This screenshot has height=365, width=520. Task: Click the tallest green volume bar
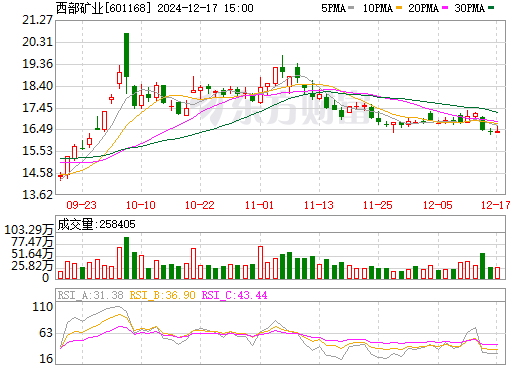coord(126,258)
